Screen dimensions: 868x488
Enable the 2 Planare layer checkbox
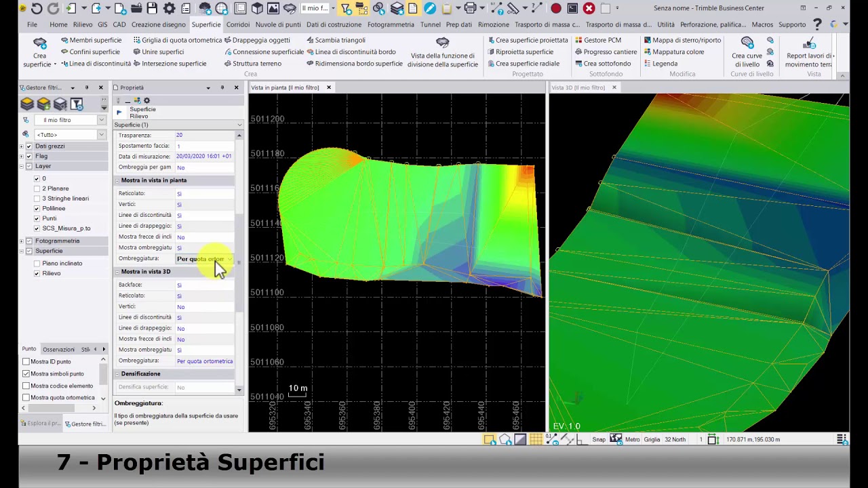[37, 188]
